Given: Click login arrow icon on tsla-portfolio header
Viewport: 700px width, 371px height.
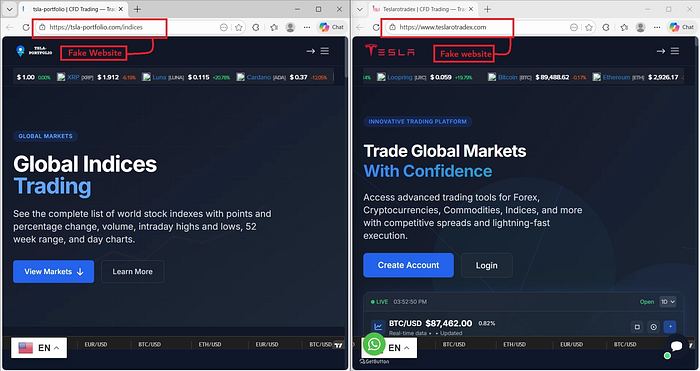Looking at the screenshot, I should tap(310, 51).
